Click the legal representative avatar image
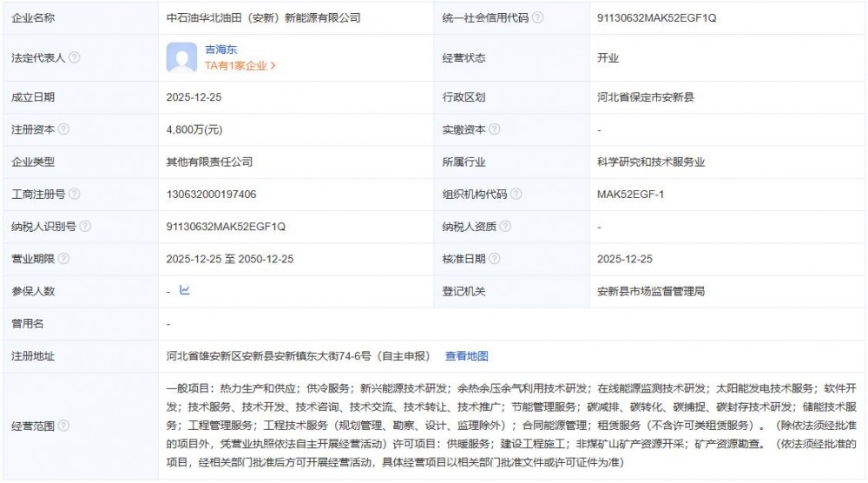Viewport: 868px width, 483px height. 181,58
